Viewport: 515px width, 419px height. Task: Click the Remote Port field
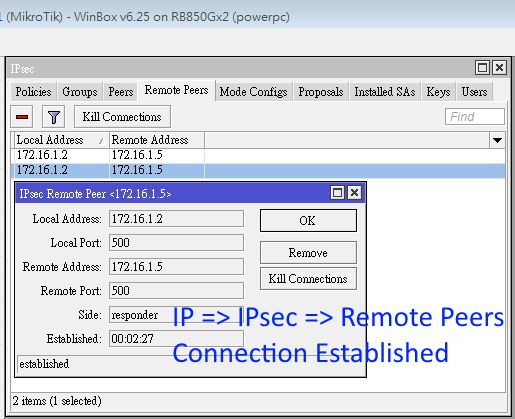176,291
